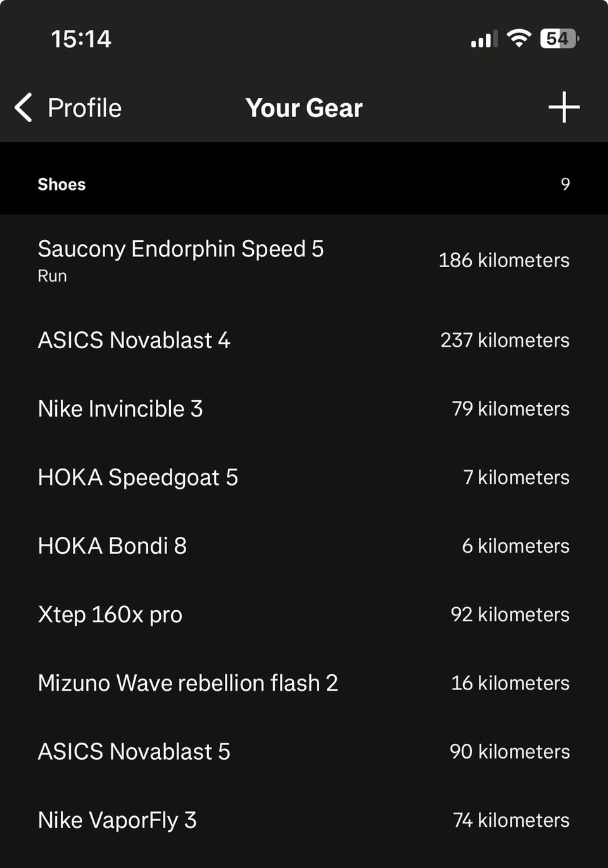The width and height of the screenshot is (608, 868).
Task: Select ASICS Novablast 4 entry
Action: [304, 340]
